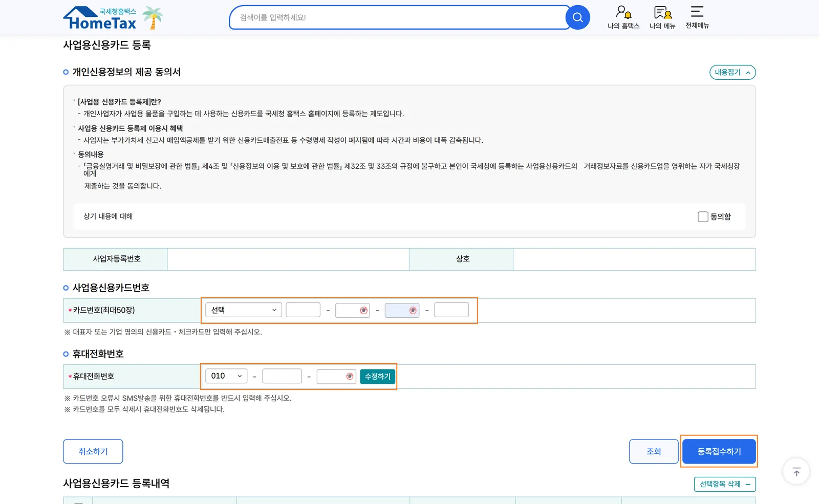Screen dimensions: 819x504
Task: Click keypad icon in third card number field
Action: 413,310
